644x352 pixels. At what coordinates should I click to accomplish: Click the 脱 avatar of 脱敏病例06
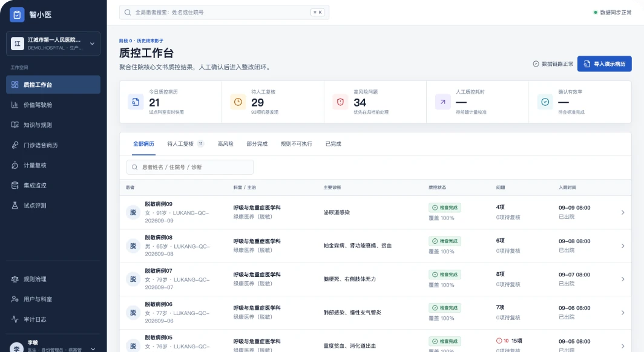(x=133, y=313)
